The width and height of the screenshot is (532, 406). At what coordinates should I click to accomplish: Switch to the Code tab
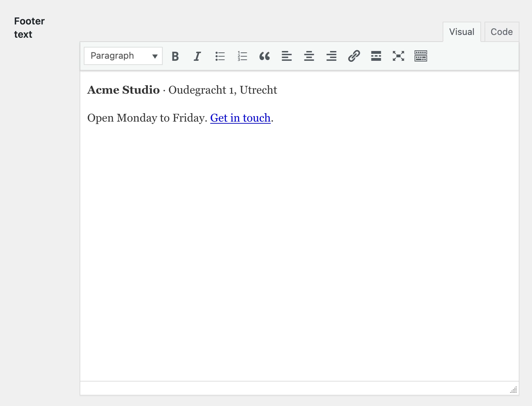pyautogui.click(x=502, y=32)
